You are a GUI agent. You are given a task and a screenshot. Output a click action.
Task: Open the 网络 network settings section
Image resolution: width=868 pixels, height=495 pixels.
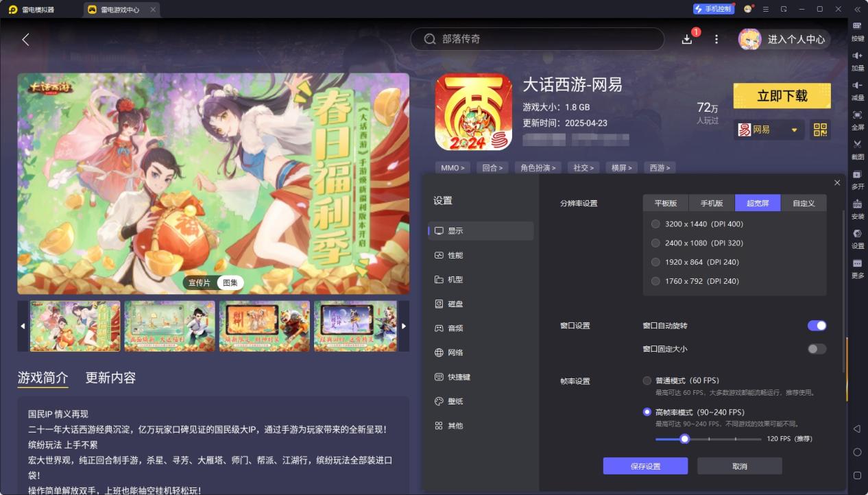pyautogui.click(x=481, y=352)
